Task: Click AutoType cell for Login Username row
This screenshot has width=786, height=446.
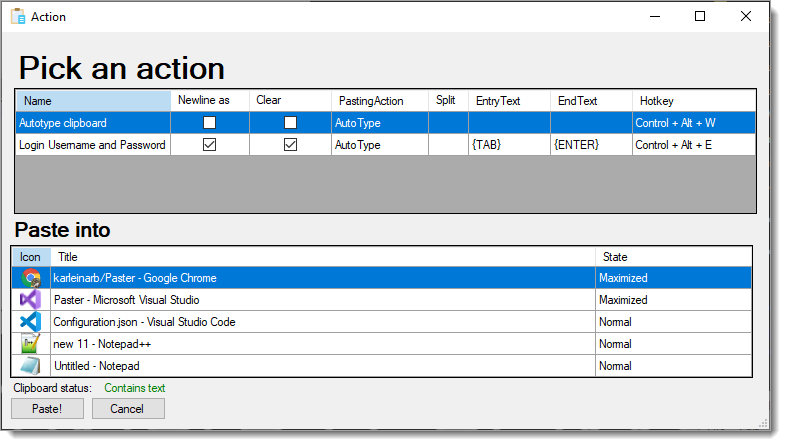Action: 380,145
